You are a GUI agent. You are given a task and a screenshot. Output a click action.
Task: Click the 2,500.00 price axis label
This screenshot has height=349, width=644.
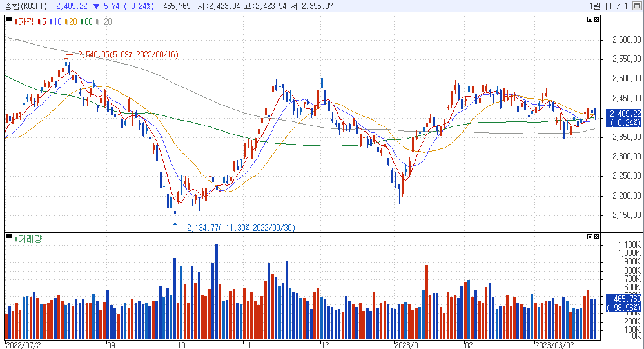click(x=627, y=79)
